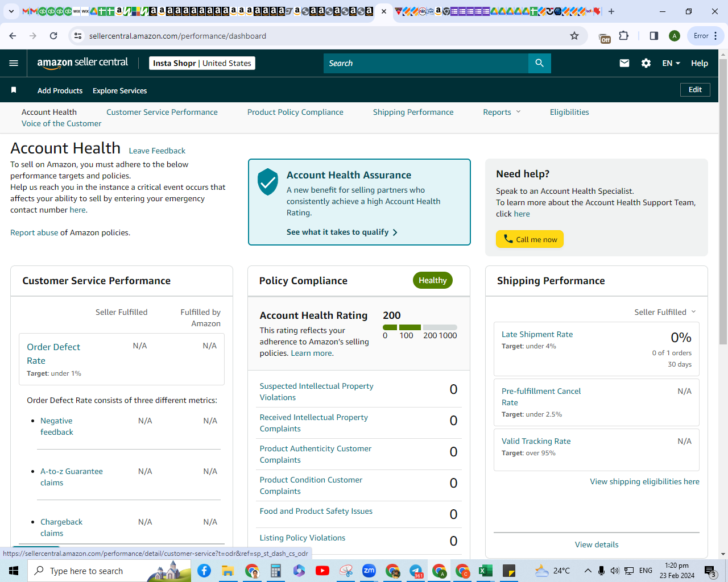View site information icon in address bar
728x582 pixels.
click(x=78, y=36)
